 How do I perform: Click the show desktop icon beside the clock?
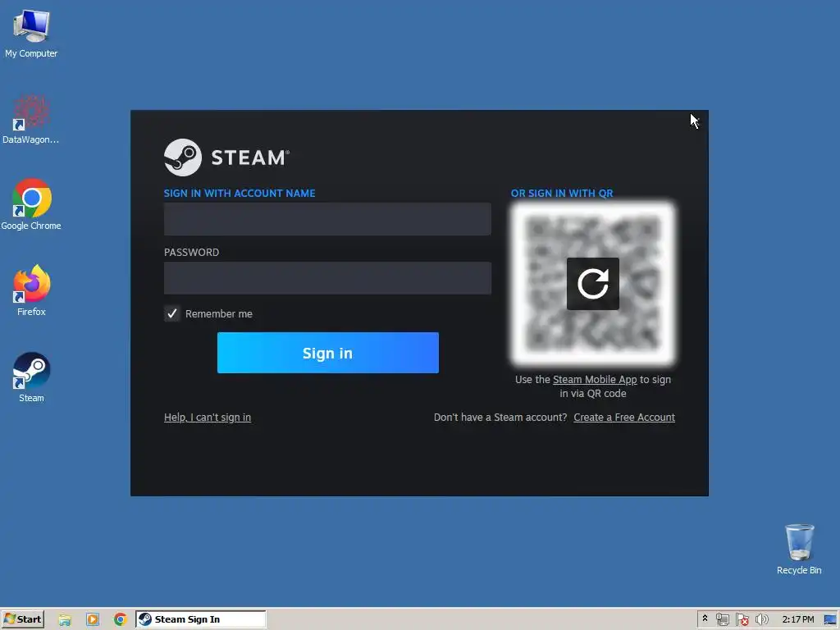(x=830, y=620)
